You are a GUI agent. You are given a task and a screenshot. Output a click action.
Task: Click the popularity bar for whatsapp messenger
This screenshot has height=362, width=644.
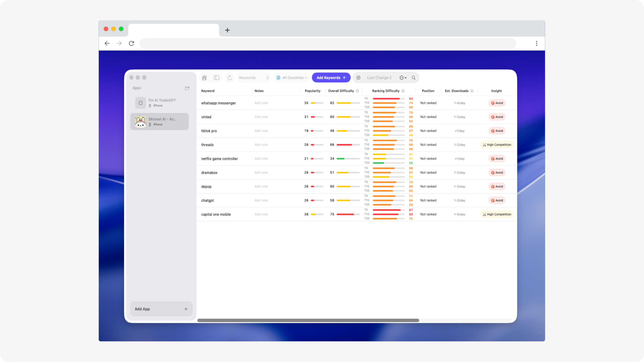[x=317, y=103]
